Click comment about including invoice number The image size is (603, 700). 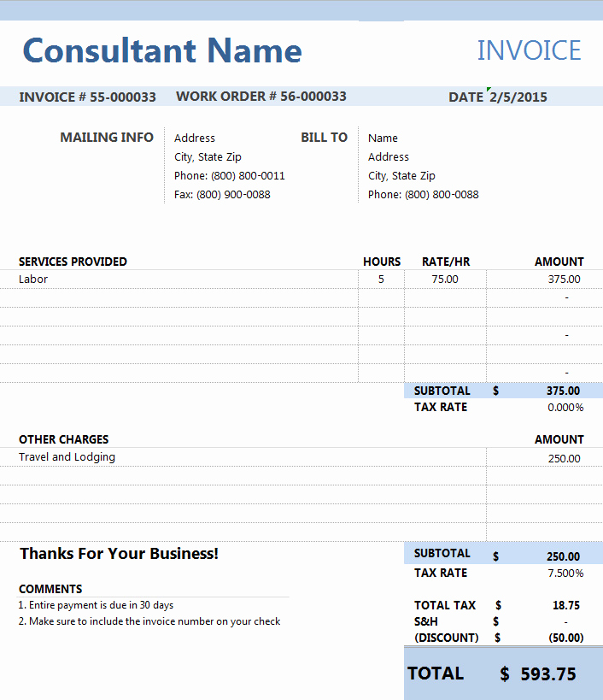coord(149,621)
